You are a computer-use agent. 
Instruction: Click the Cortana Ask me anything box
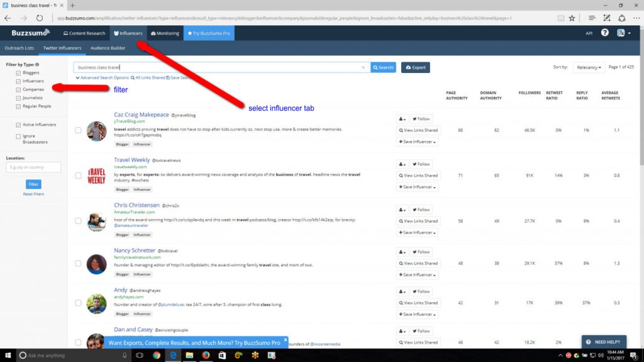click(x=73, y=356)
